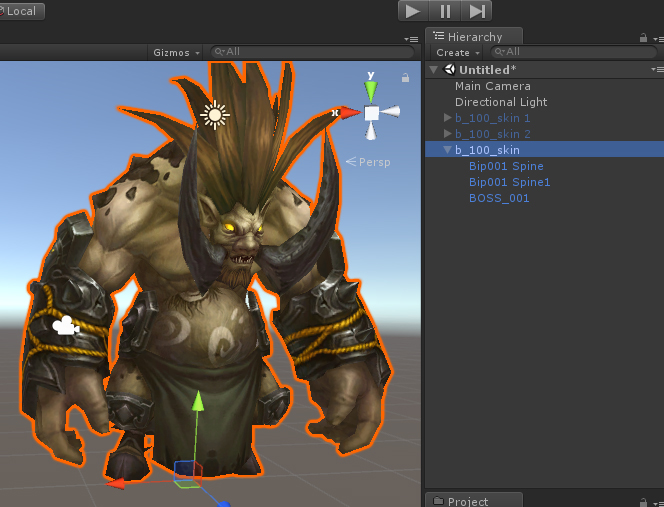Image resolution: width=664 pixels, height=507 pixels.
Task: Toggle the Hierarchy panel lock icon
Action: tap(643, 38)
